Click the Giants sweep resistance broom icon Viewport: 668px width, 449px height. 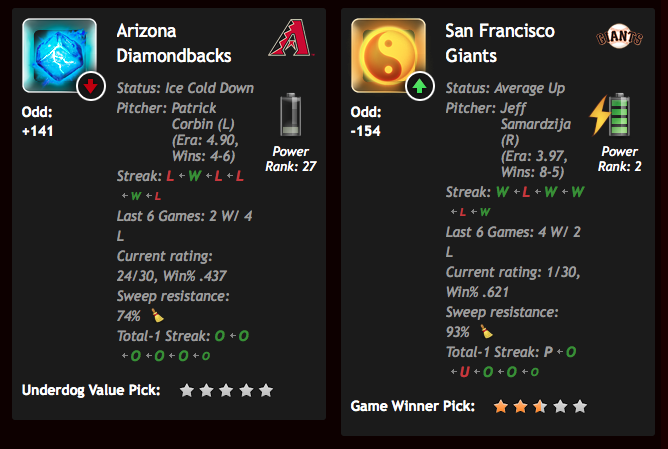click(x=487, y=331)
